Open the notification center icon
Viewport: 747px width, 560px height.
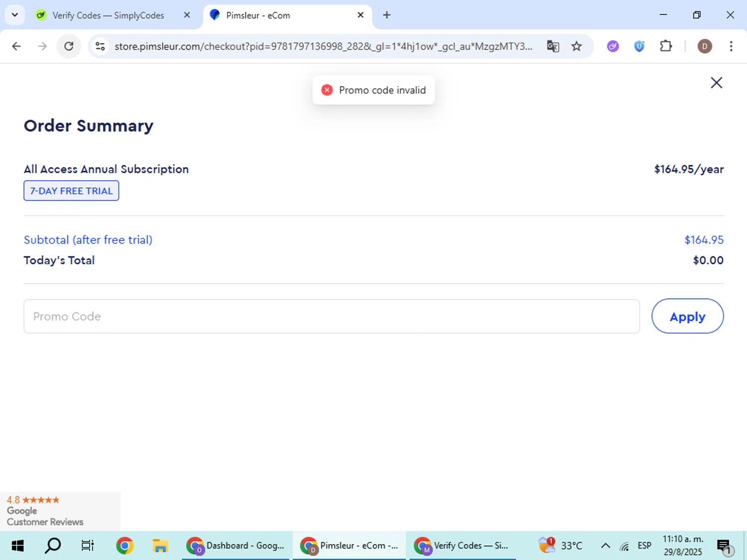725,546
